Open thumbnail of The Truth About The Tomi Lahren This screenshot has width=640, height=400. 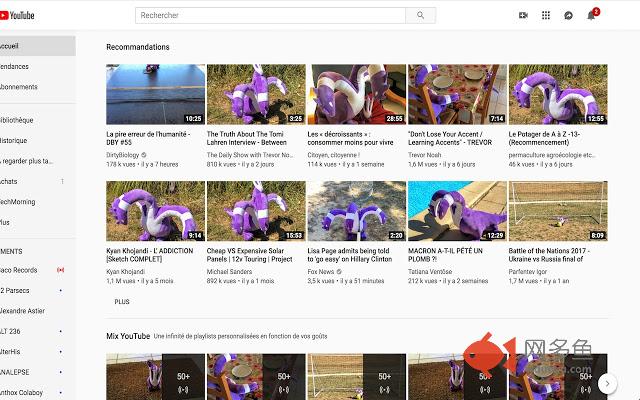pos(256,94)
